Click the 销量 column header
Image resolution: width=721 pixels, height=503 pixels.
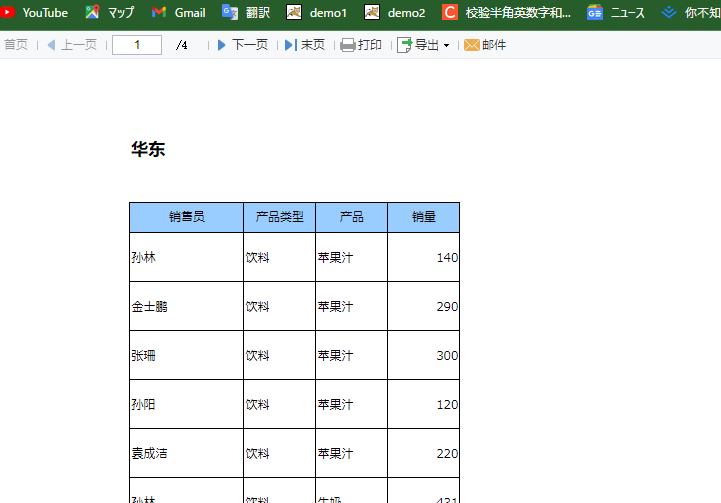pos(423,217)
